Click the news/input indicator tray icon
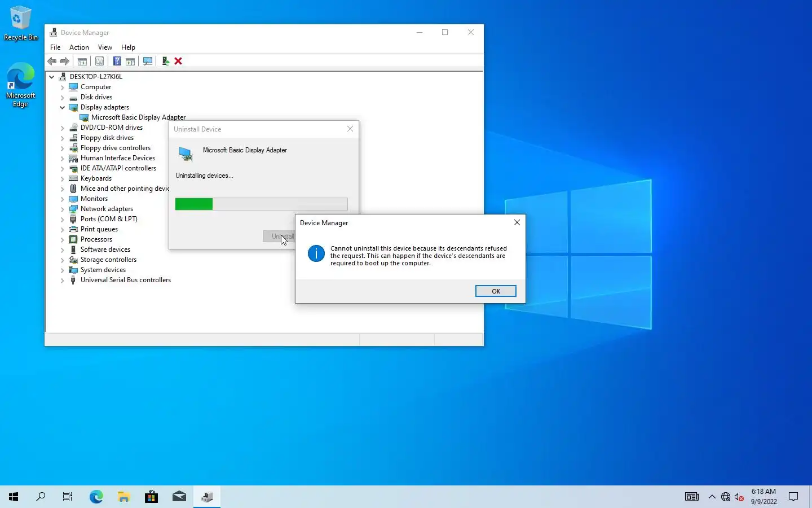The width and height of the screenshot is (812, 508). pos(691,497)
